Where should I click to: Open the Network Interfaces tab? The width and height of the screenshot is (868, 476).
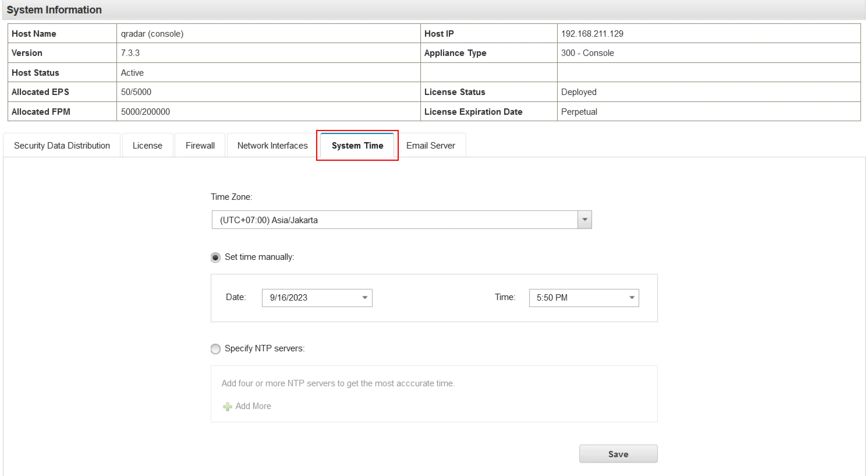(272, 146)
